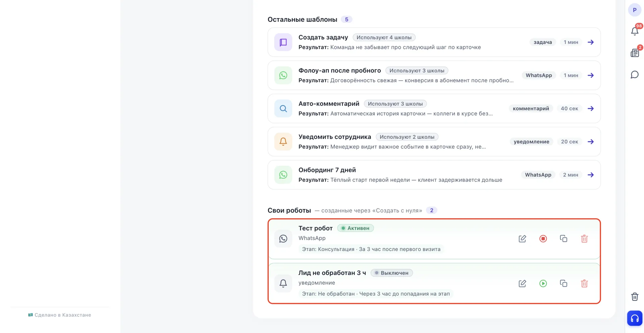644x333 pixels.
Task: Open the 'Авто-комментарий' template arrow
Action: (x=591, y=109)
